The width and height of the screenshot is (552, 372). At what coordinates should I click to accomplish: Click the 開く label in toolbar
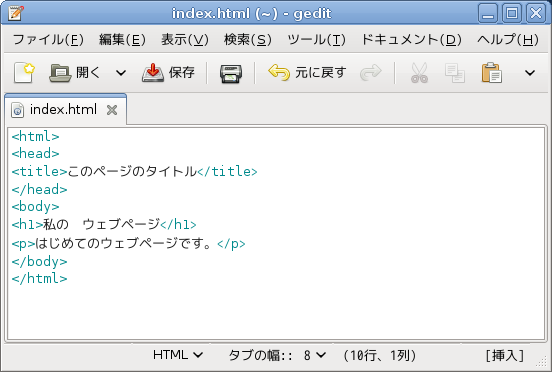click(x=88, y=73)
